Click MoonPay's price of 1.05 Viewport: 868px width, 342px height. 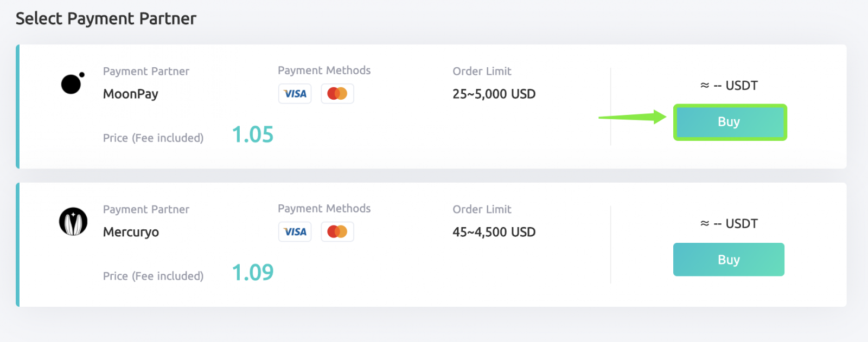[252, 134]
